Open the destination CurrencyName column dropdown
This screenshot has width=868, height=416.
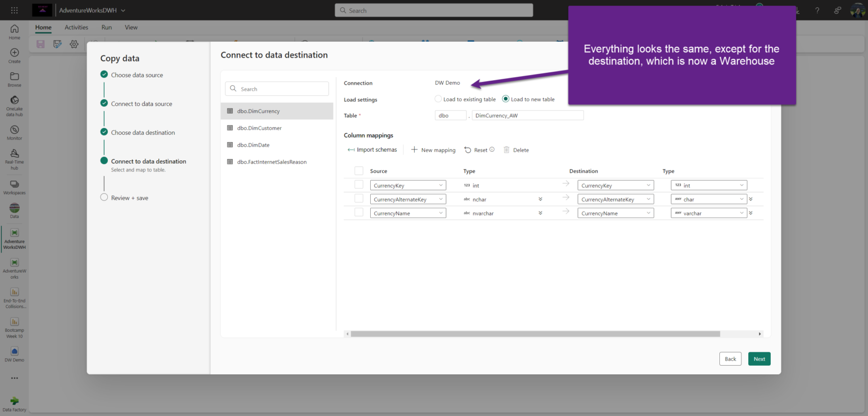pos(615,213)
